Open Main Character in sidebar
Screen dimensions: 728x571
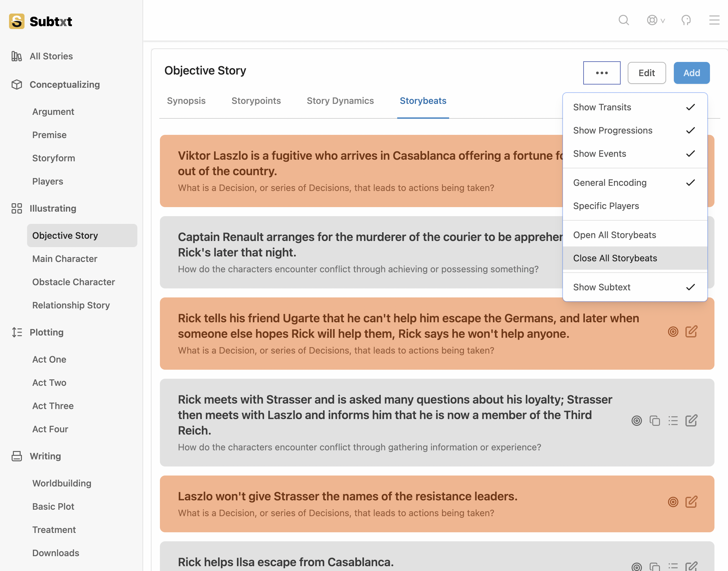(65, 259)
